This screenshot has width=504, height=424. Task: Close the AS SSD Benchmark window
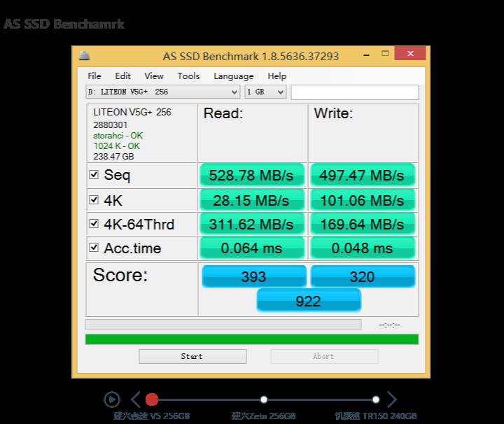410,53
